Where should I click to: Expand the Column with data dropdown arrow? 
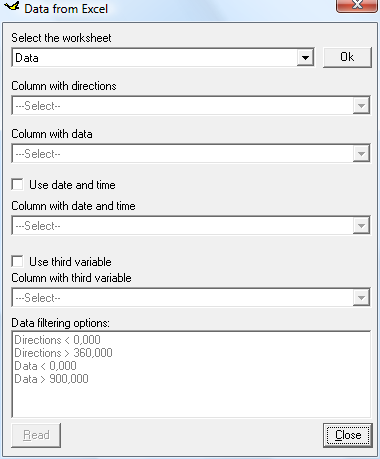[361, 154]
